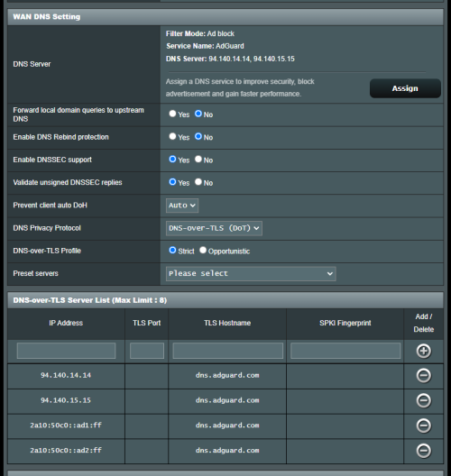Image resolution: width=451 pixels, height=476 pixels.
Task: Enable DNS Rebind protection with Yes
Action: pos(172,136)
